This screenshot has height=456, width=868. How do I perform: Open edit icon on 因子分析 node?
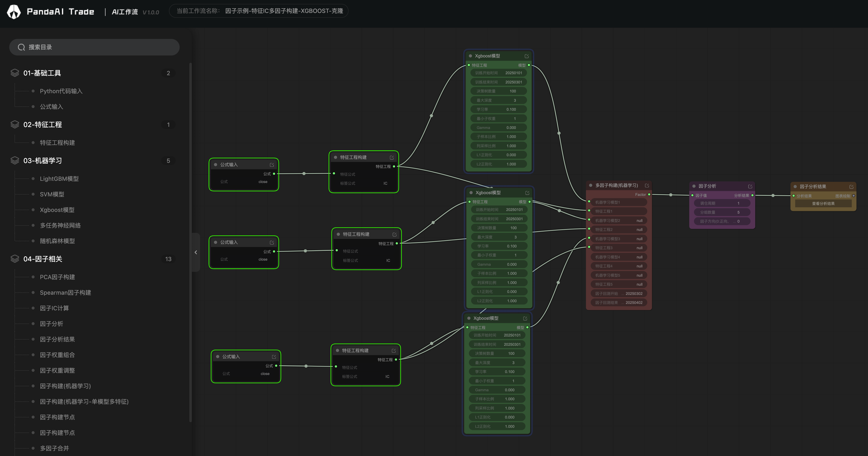[x=750, y=186]
